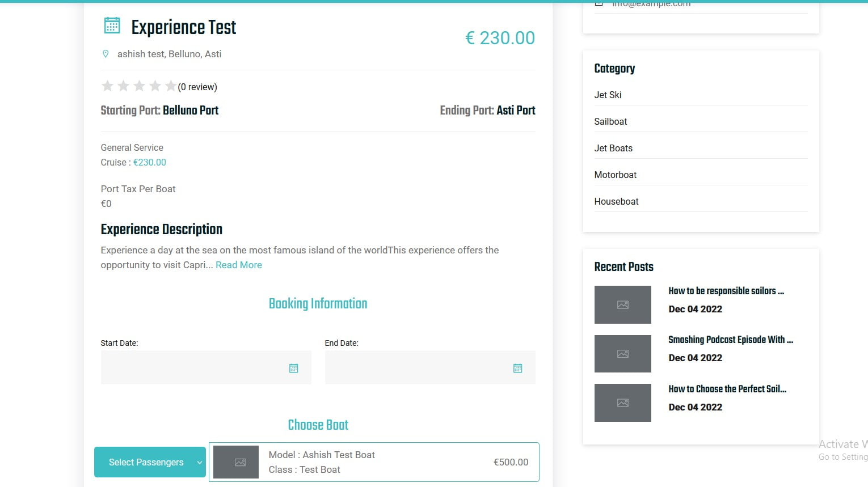This screenshot has width=868, height=487.
Task: Click the location pin icon
Action: click(x=106, y=54)
